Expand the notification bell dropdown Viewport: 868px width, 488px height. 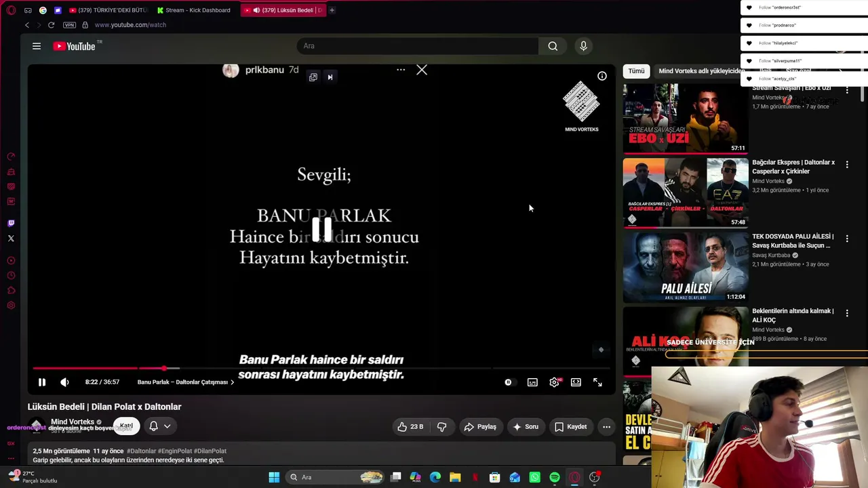[x=160, y=426]
